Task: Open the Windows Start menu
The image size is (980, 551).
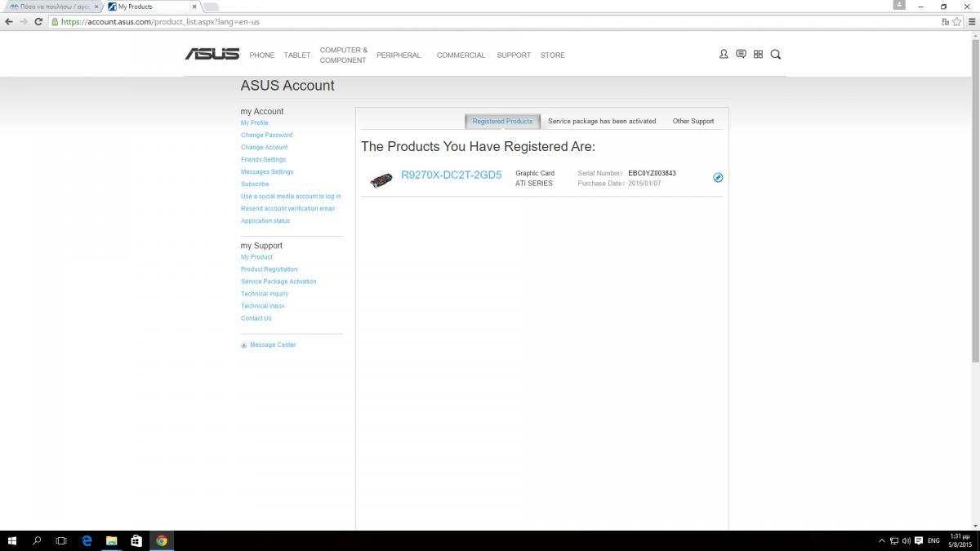Action: [12, 540]
